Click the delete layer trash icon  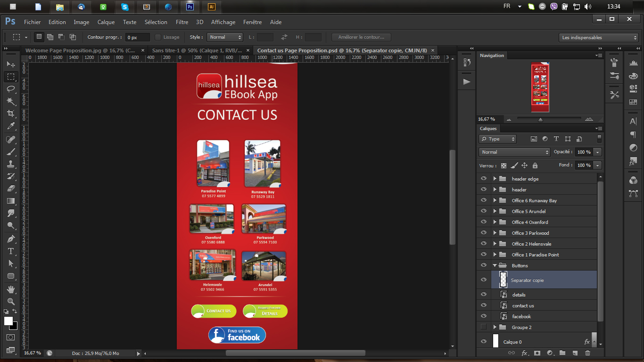click(x=587, y=353)
